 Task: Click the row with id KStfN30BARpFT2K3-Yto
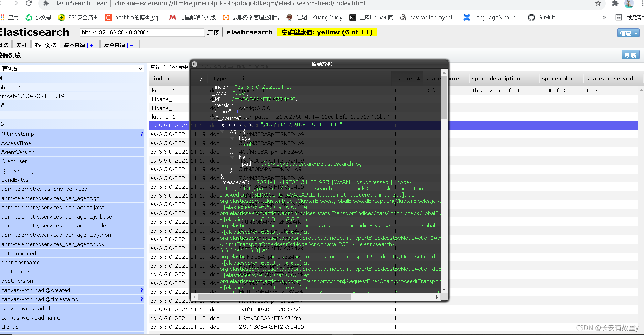393,319
